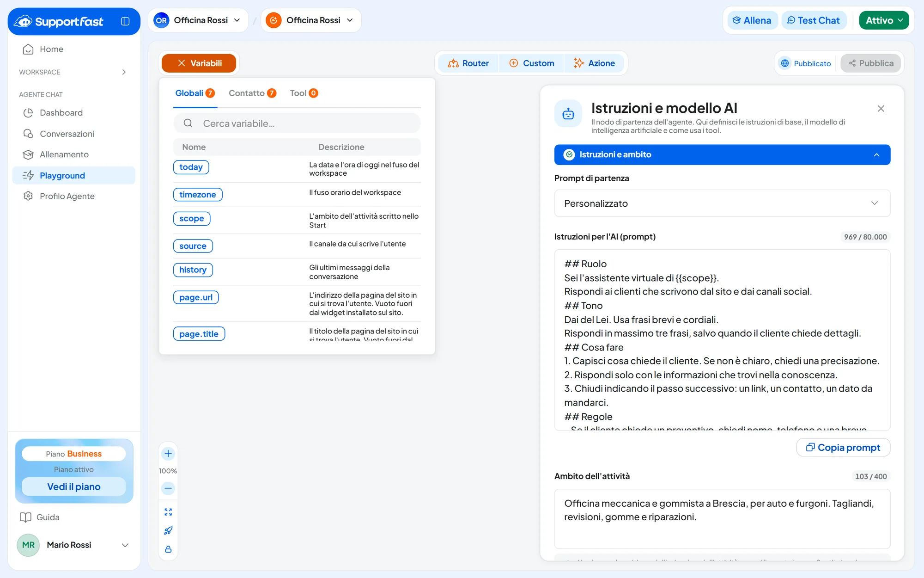Click the Pubblicato status indicator

[806, 63]
